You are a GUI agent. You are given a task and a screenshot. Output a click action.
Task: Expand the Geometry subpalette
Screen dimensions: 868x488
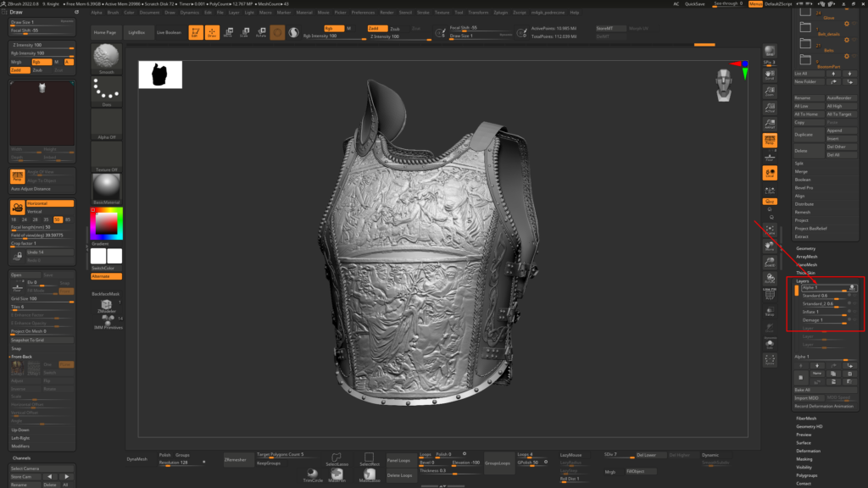point(806,248)
